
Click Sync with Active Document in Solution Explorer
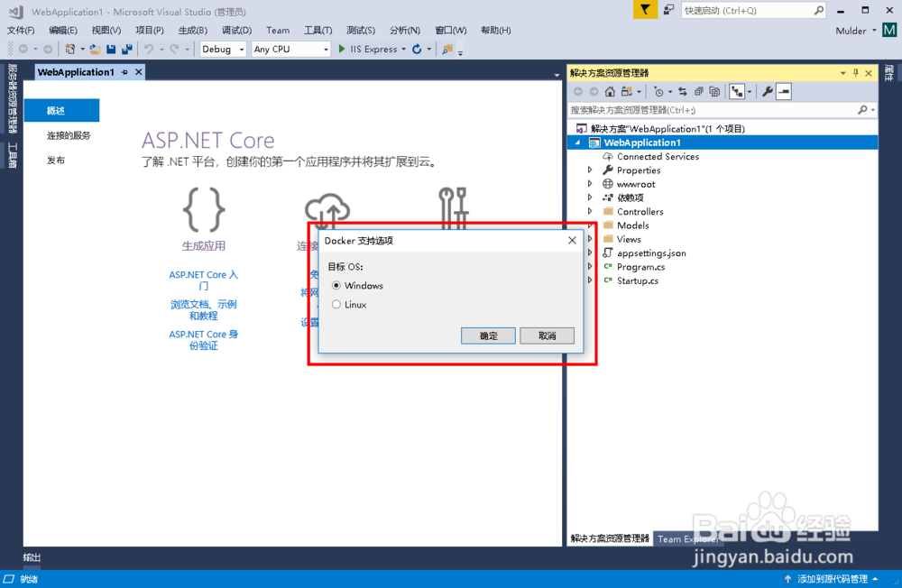click(683, 91)
